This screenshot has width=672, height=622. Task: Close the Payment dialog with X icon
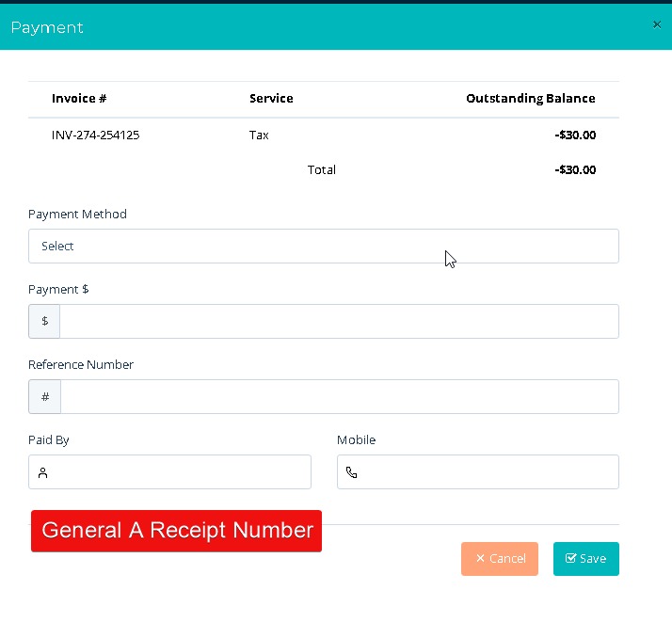(657, 24)
